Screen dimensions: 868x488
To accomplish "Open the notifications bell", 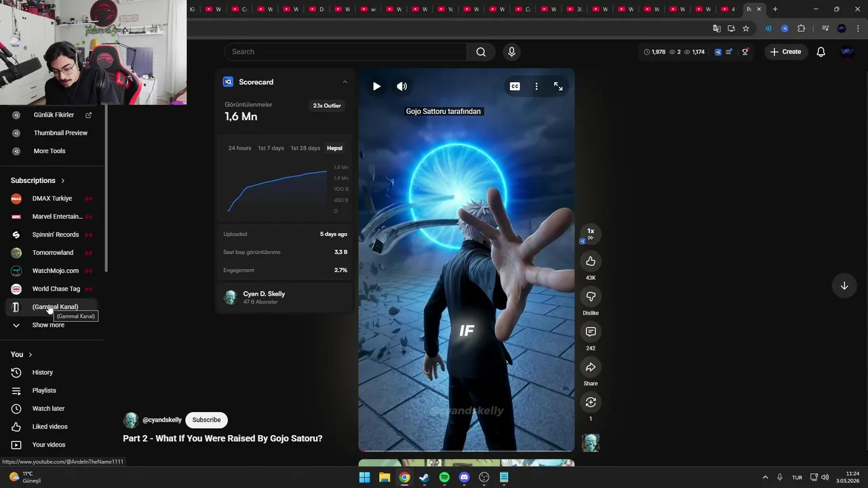I will click(x=821, y=52).
